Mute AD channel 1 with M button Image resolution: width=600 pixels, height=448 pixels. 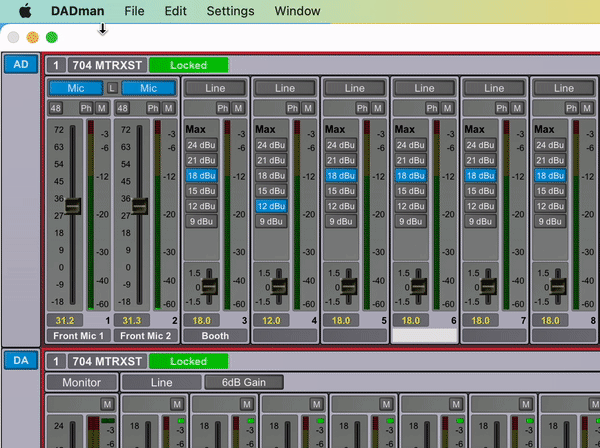coord(102,108)
